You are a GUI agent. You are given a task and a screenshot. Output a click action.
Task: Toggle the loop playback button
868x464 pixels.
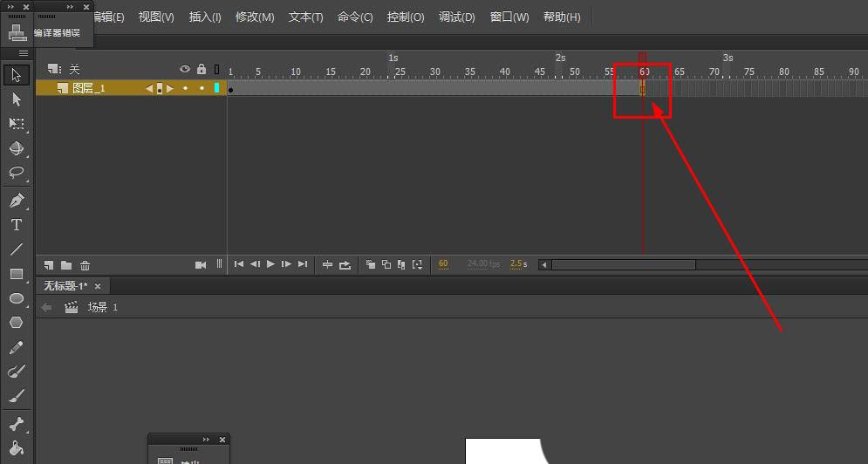[345, 264]
